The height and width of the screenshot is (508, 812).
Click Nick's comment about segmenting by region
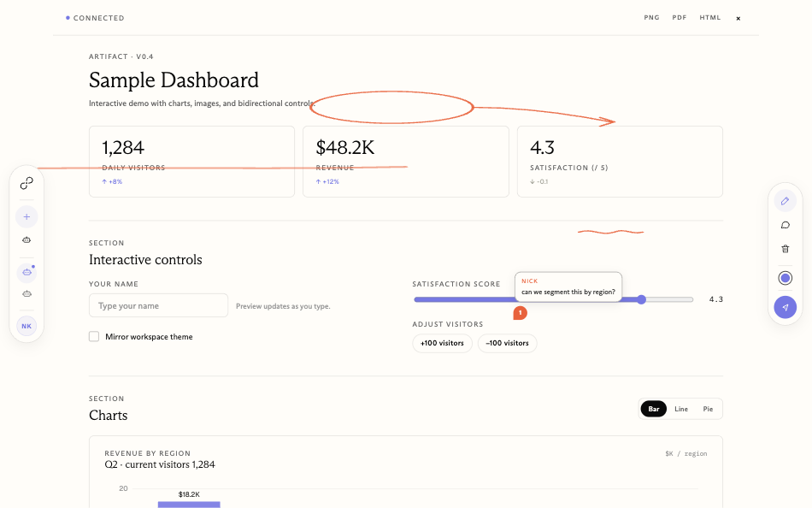click(568, 286)
